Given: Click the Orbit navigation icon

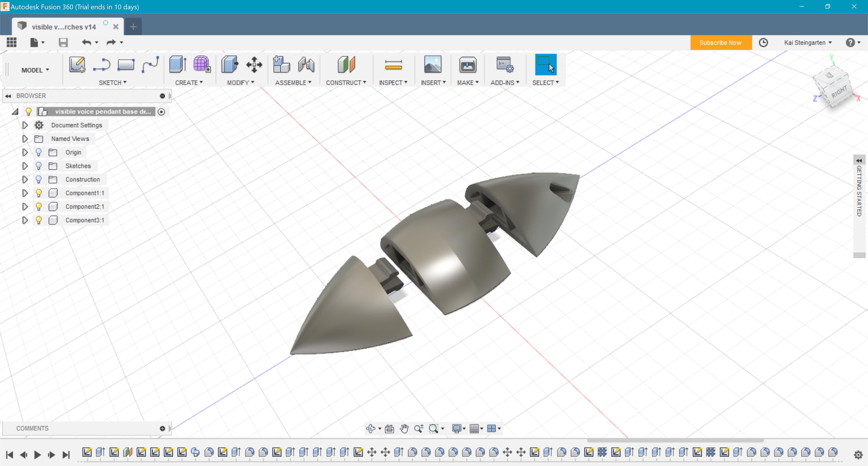Looking at the screenshot, I should pos(371,428).
